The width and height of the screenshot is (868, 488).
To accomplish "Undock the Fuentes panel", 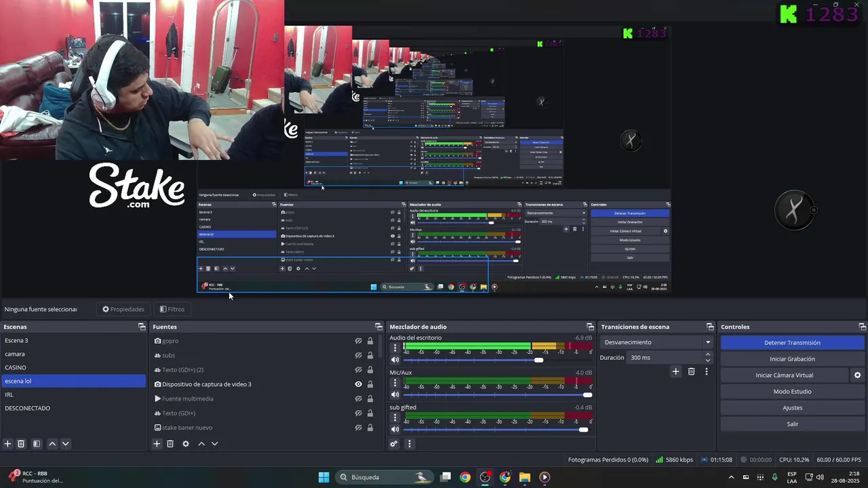I will pyautogui.click(x=378, y=327).
